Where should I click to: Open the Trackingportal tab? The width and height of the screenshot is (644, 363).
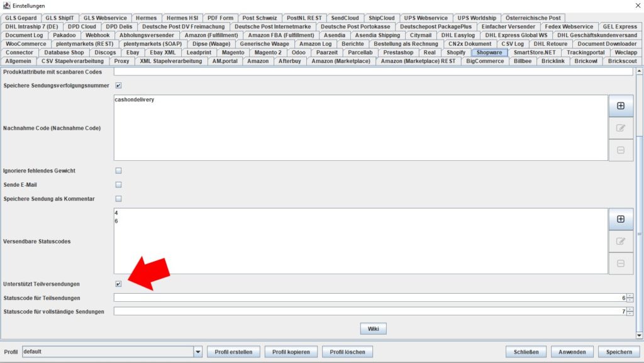coord(586,53)
